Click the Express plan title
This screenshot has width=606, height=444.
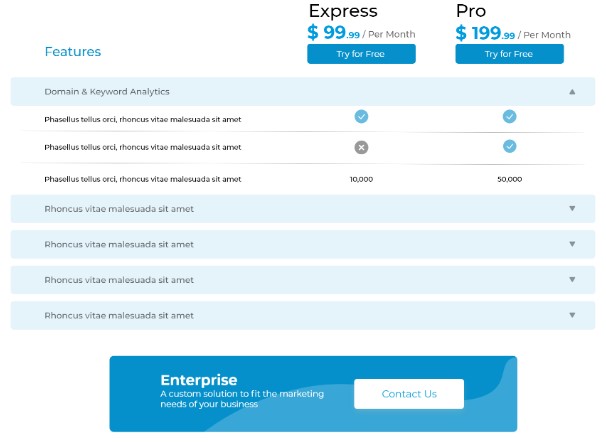tap(343, 12)
